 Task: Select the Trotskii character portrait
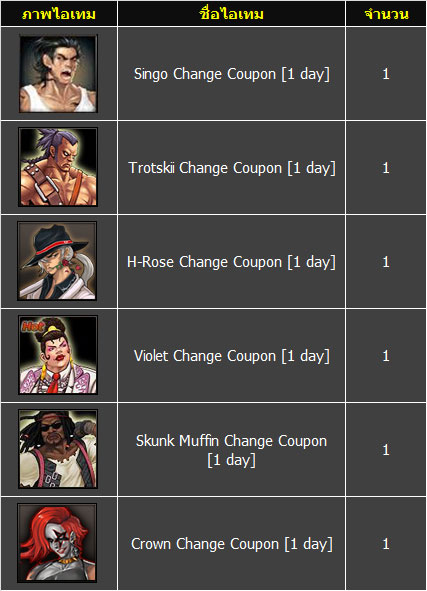coord(58,167)
